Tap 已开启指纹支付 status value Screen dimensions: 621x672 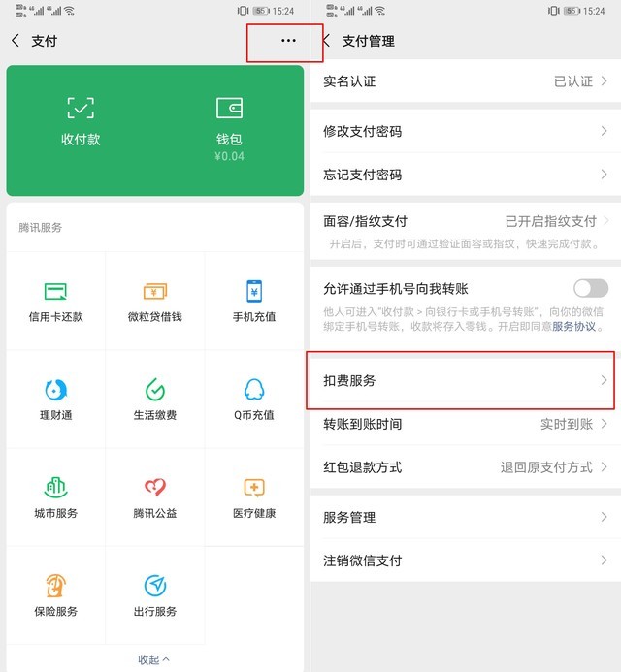tap(551, 221)
